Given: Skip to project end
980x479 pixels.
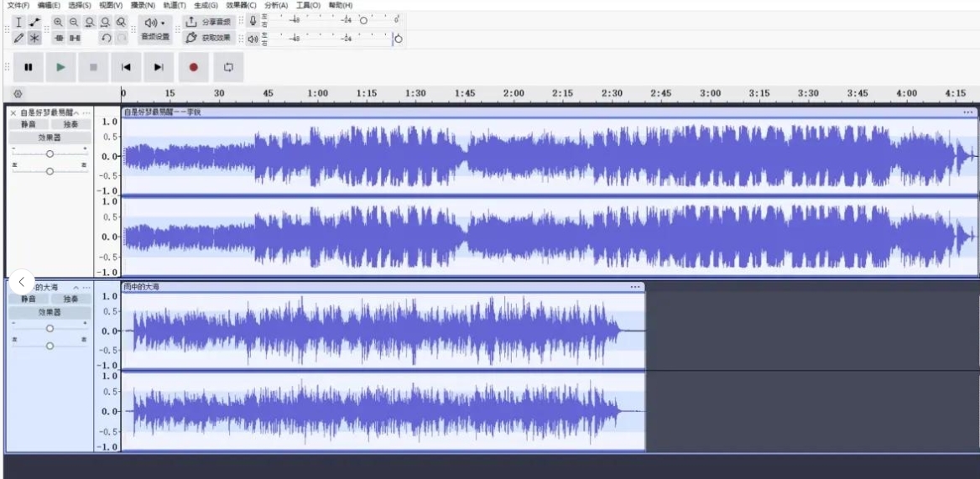Looking at the screenshot, I should pyautogui.click(x=159, y=67).
